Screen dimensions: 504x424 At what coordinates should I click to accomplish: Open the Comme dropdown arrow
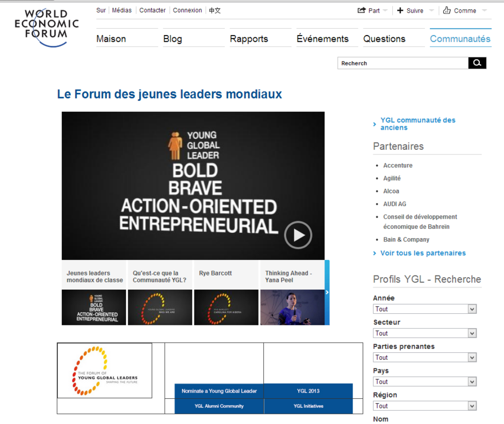point(485,11)
